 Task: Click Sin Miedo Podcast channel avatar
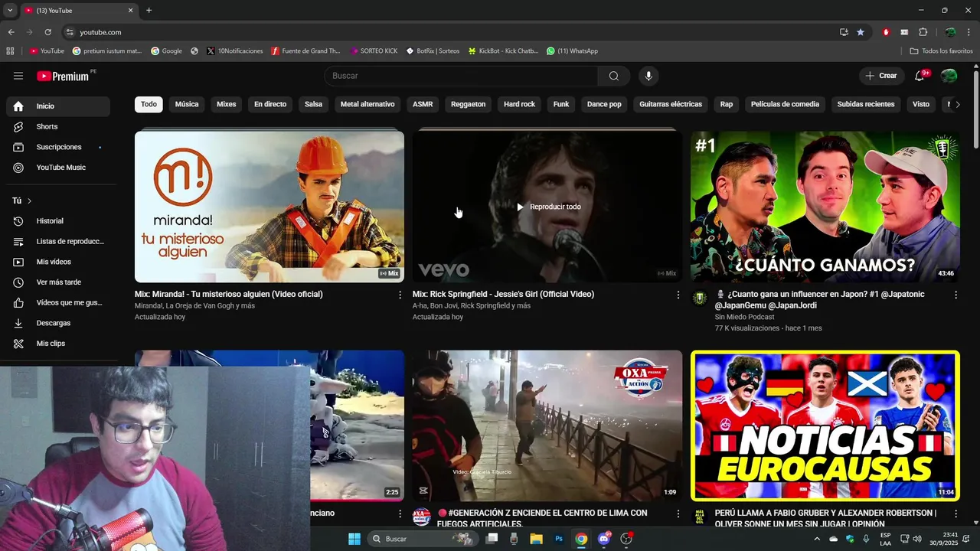pos(700,298)
